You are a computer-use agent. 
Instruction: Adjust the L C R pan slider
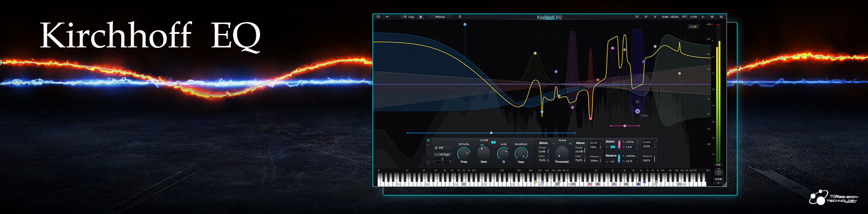coord(443,161)
